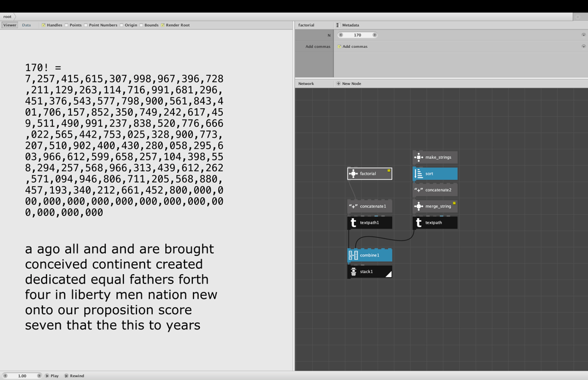Open the N parameter options dropdown arrow
Screen dimensions: 588x380
pyautogui.click(x=583, y=35)
